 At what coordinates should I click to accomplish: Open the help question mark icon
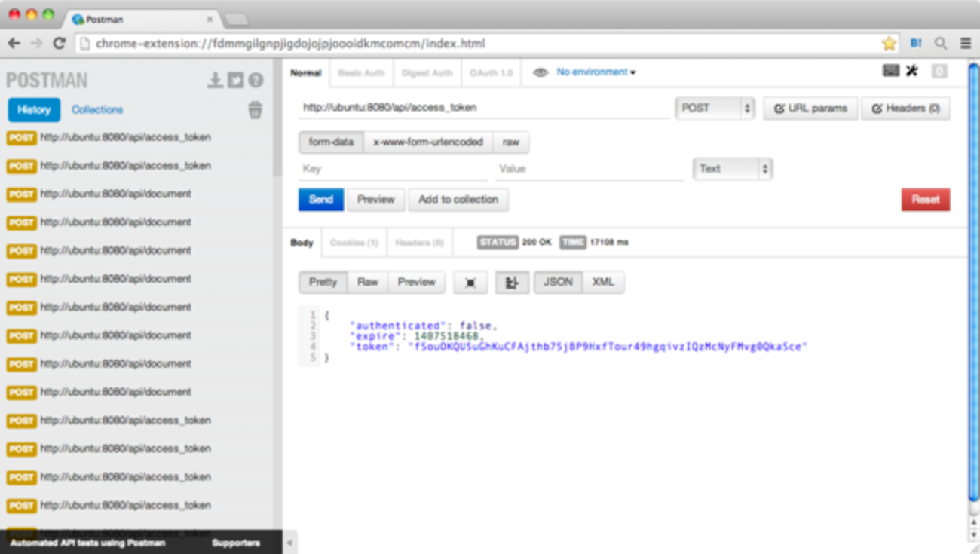click(x=256, y=80)
